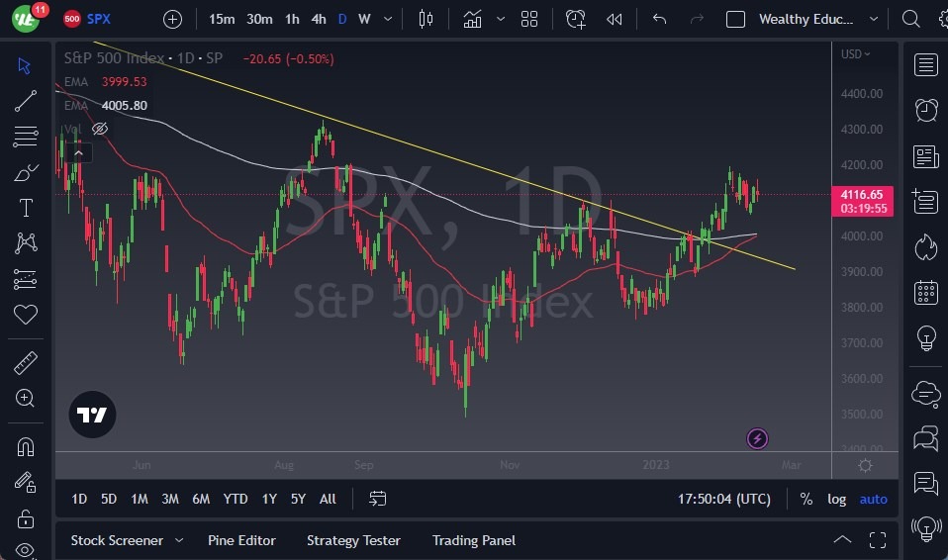Switch to the Pine Editor tab

point(241,540)
